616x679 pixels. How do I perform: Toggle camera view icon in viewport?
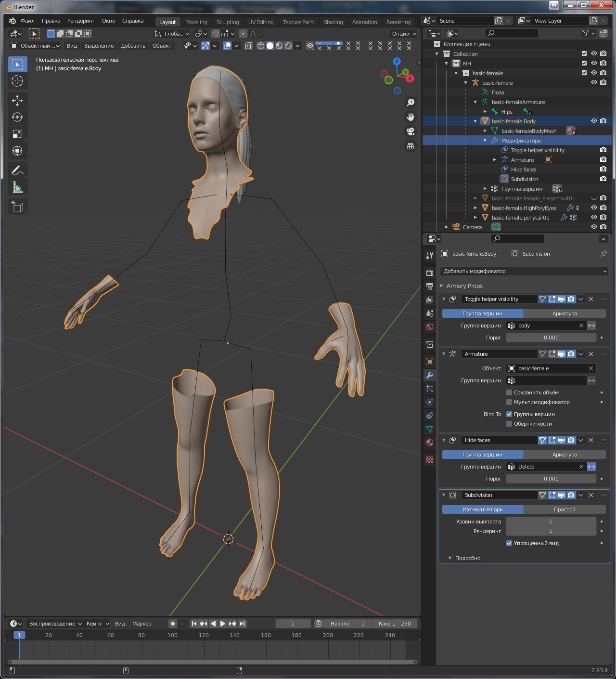coord(411,131)
